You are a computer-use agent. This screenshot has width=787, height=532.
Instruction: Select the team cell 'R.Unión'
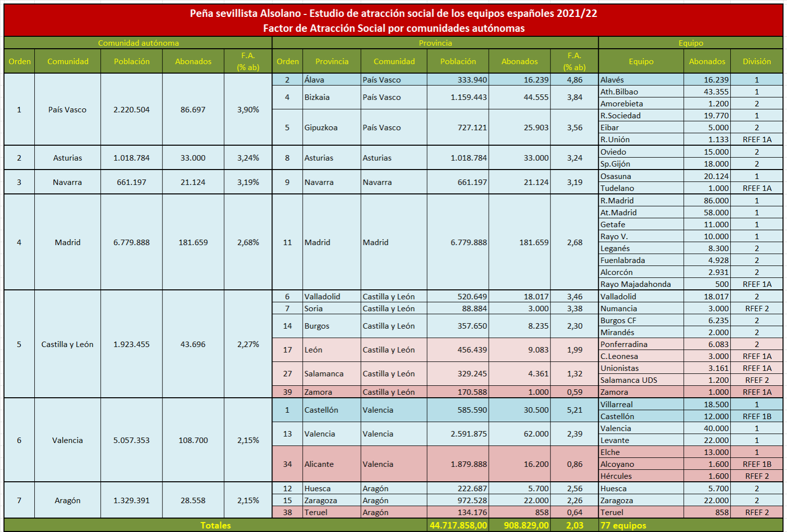[x=641, y=139]
